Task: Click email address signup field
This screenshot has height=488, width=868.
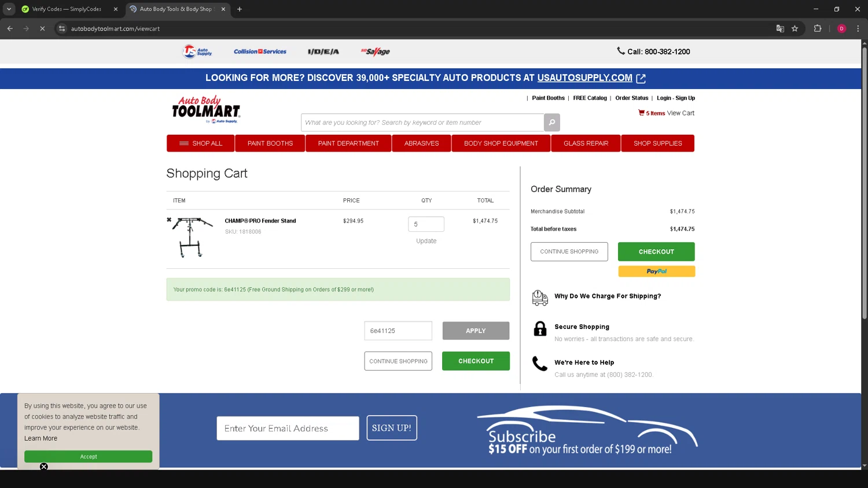Action: 288,428
